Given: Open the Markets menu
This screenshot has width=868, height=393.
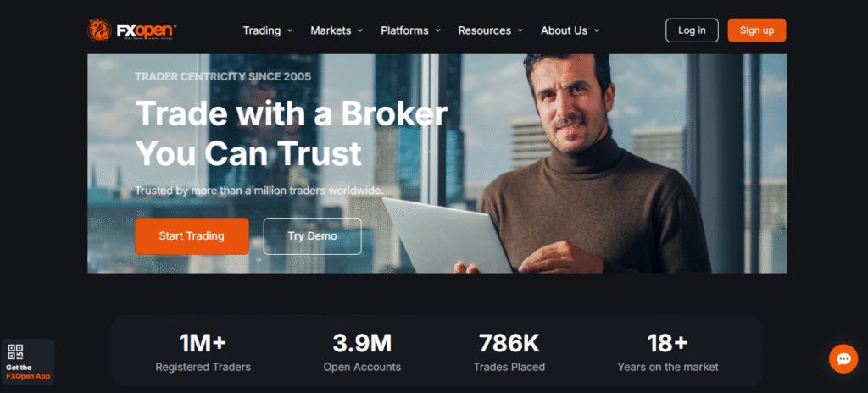Looking at the screenshot, I should point(337,30).
